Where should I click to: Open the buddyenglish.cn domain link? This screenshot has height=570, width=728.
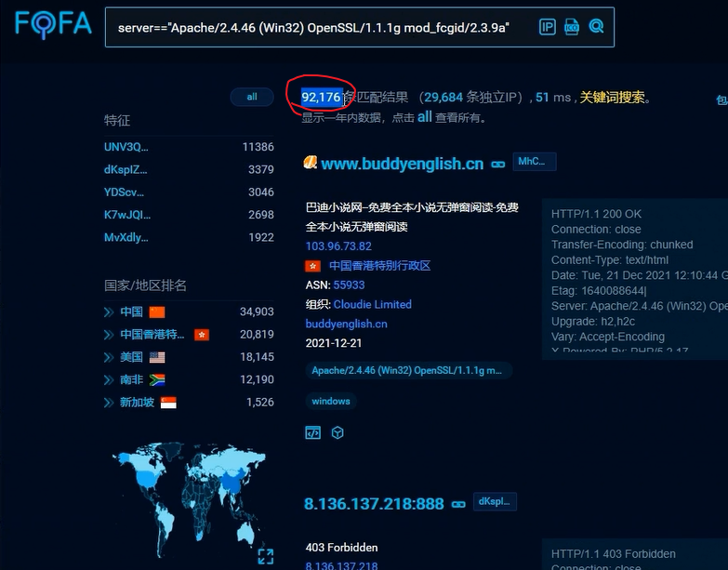pos(347,324)
